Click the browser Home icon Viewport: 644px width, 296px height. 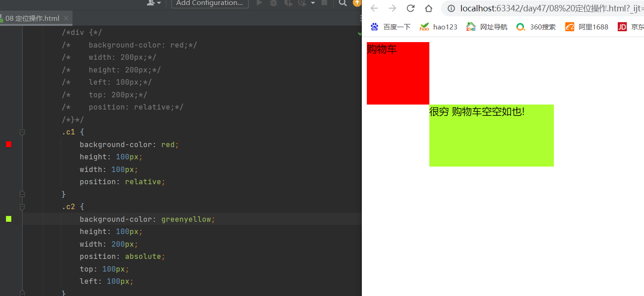click(x=428, y=8)
